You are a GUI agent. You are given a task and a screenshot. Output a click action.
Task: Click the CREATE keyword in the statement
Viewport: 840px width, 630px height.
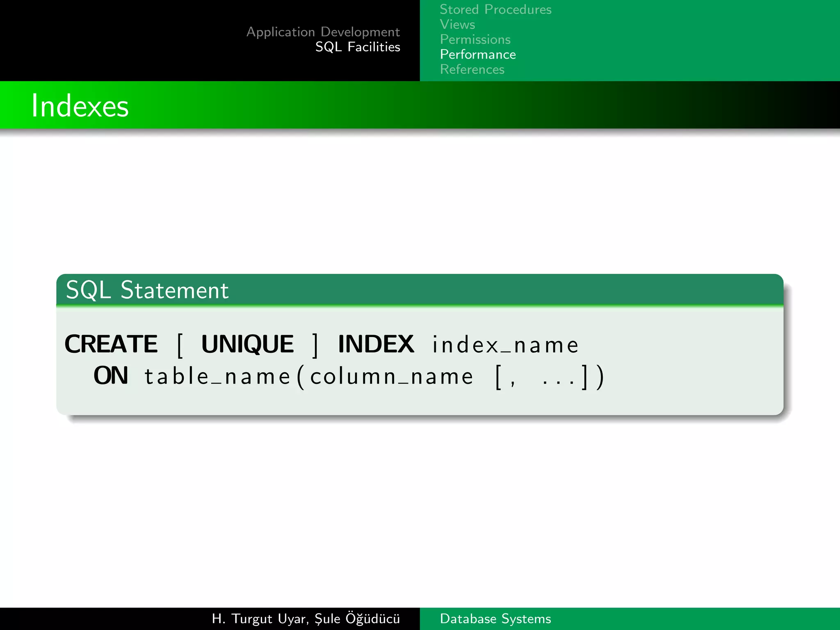[111, 344]
